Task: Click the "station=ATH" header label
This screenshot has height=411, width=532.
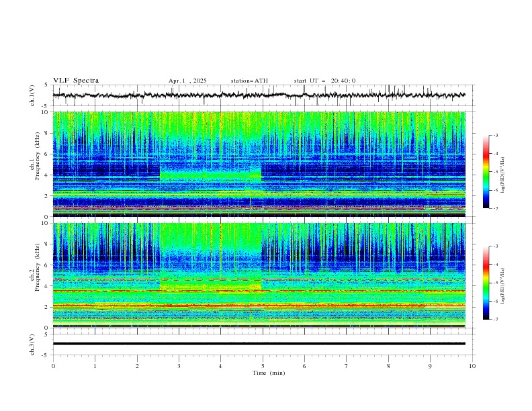Action: coord(249,81)
